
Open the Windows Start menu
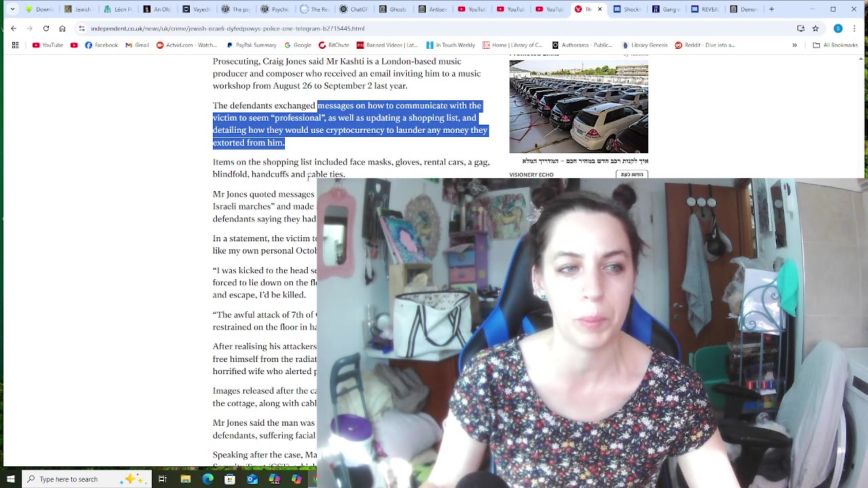(12, 479)
